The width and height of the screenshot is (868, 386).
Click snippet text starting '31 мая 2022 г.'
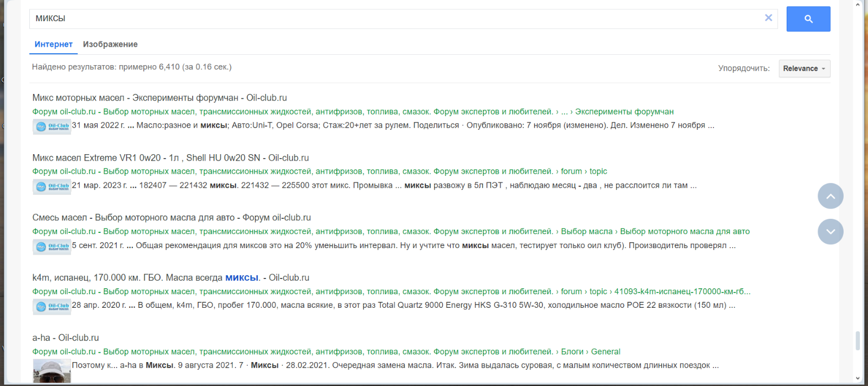pyautogui.click(x=393, y=125)
